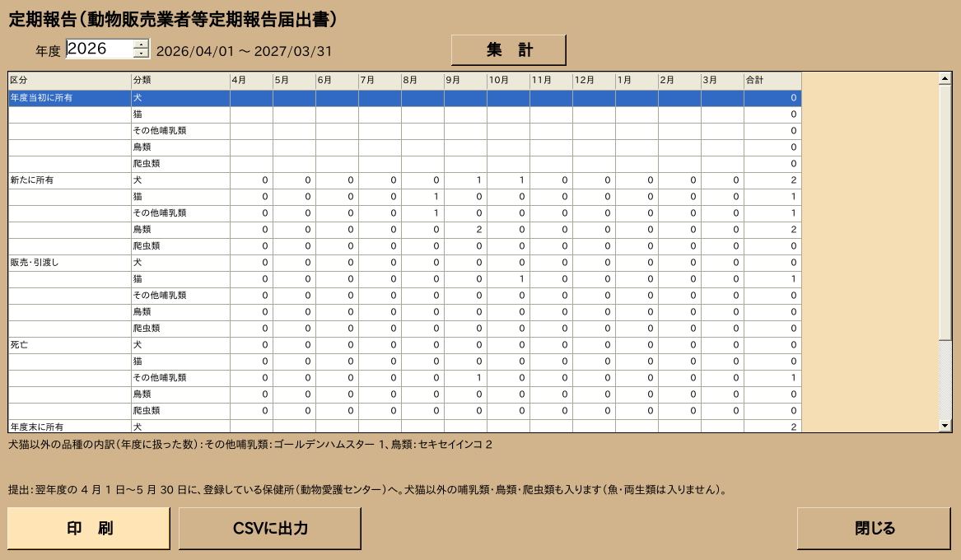Click 合計 cell for 販売・引渡し 猫
The height and width of the screenshot is (560, 961).
click(773, 279)
